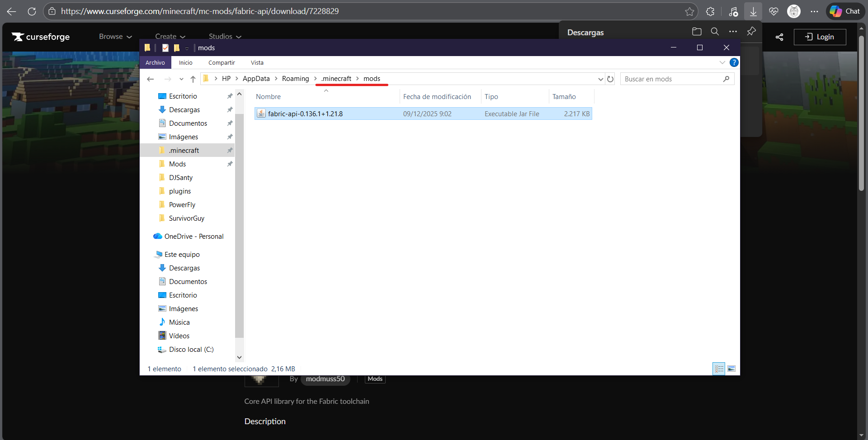Switch to details view layout
Viewport: 868px width, 440px height.
pos(719,369)
